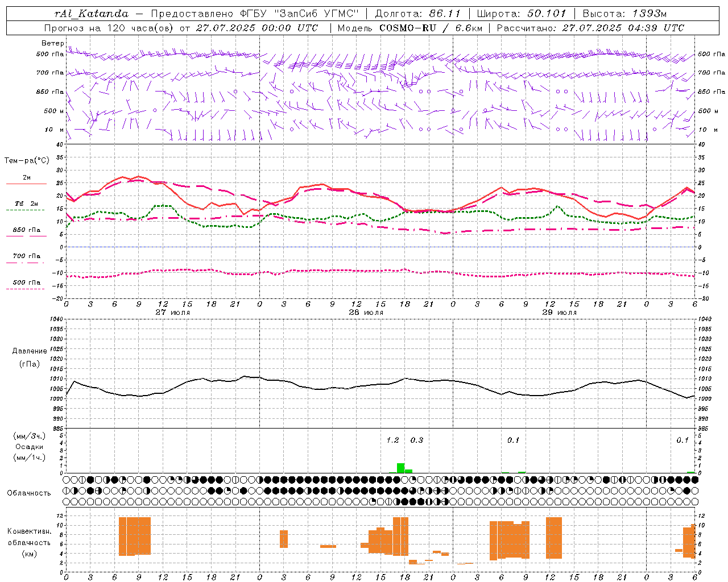The width and height of the screenshot is (728, 582).
Task: Click the Давление panel label
Action: (x=30, y=351)
